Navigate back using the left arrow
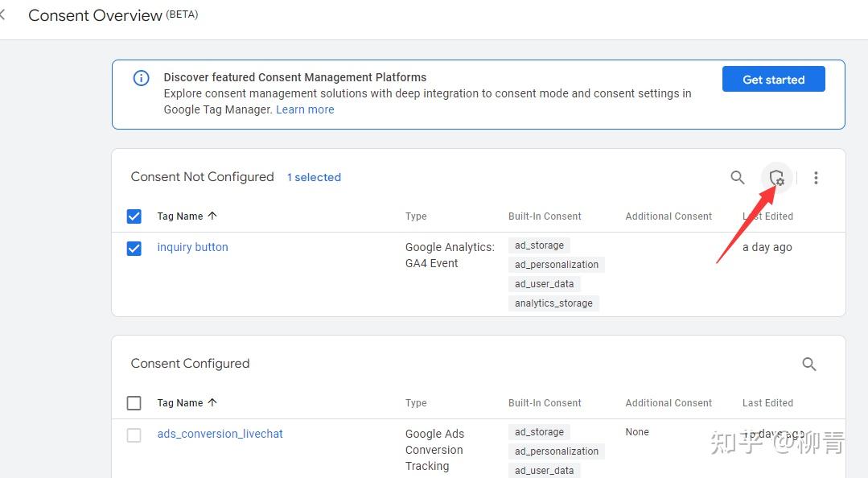The width and height of the screenshot is (868, 478). pos(4,13)
